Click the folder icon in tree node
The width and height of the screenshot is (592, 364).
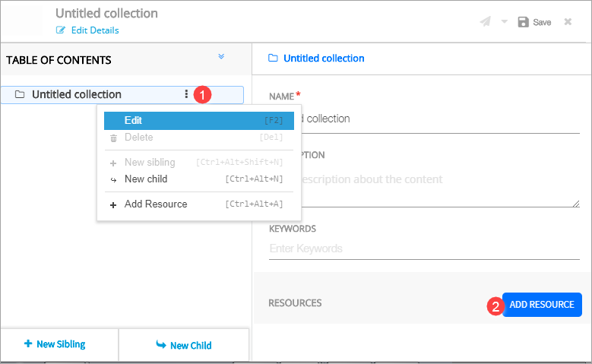(x=20, y=95)
